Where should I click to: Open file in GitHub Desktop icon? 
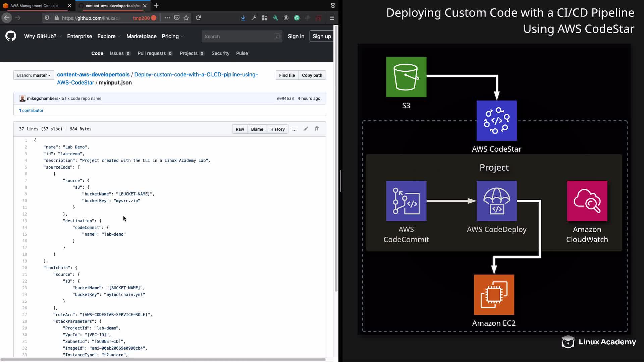pyautogui.click(x=294, y=129)
